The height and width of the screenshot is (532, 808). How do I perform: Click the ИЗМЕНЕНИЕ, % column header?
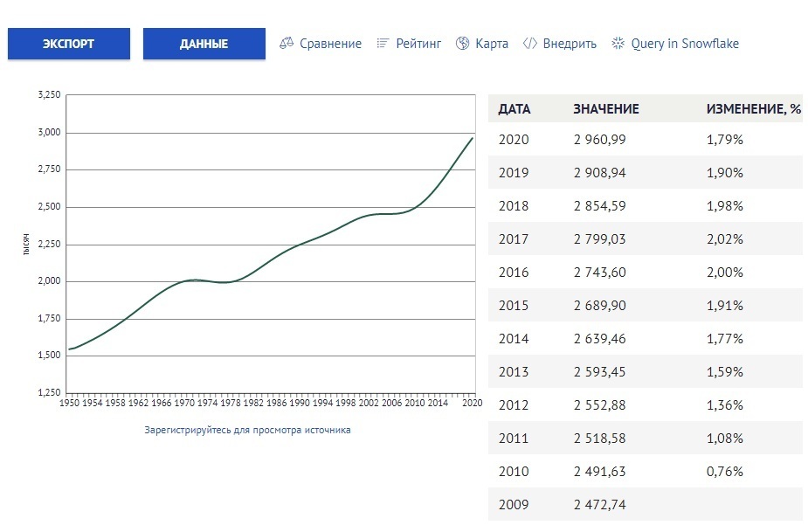(753, 109)
